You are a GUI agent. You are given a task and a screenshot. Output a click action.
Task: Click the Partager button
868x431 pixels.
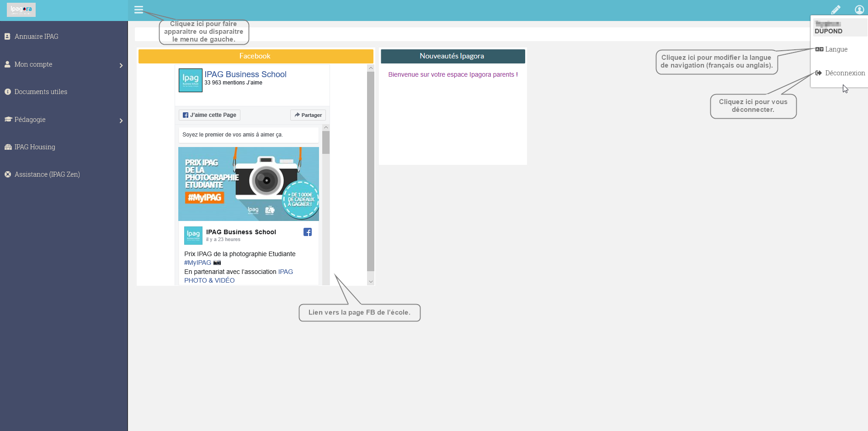[x=308, y=115]
